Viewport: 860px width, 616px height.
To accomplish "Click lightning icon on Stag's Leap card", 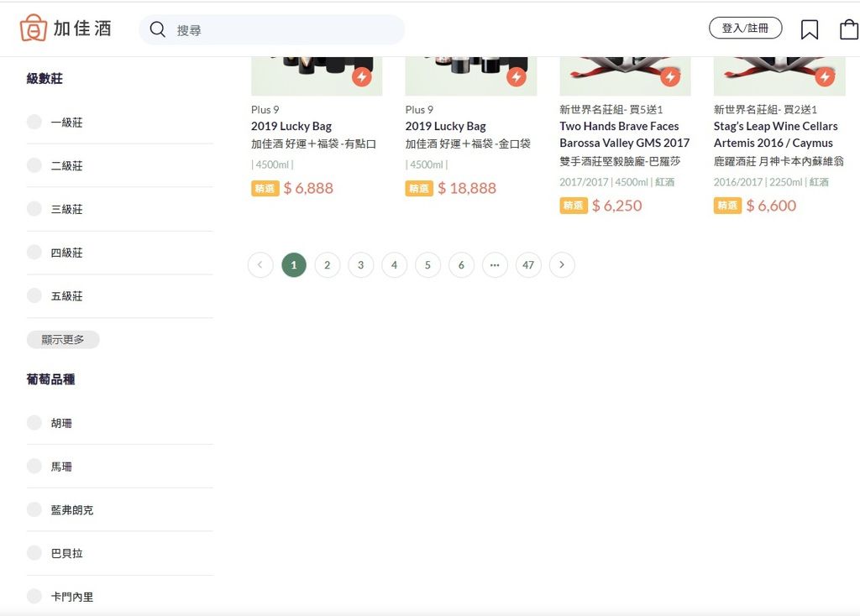I will coord(825,76).
